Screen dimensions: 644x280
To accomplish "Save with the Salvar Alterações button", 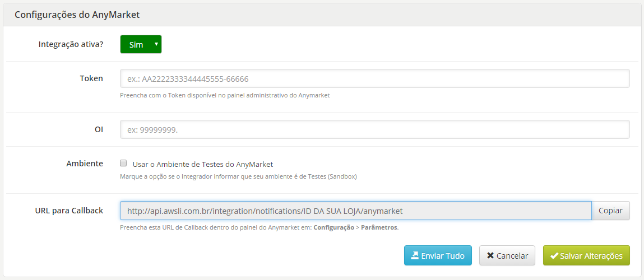I will click(586, 255).
